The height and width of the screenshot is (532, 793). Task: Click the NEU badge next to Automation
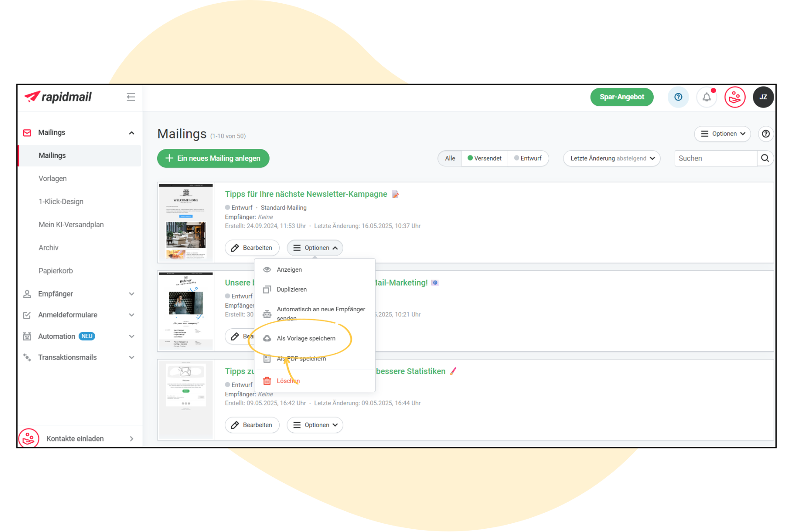coord(87,336)
